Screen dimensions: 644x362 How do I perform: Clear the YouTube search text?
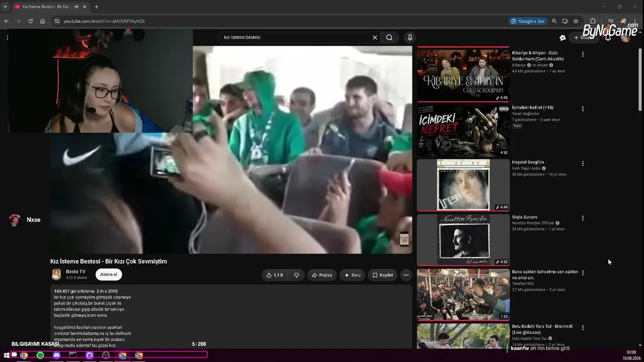click(x=375, y=37)
